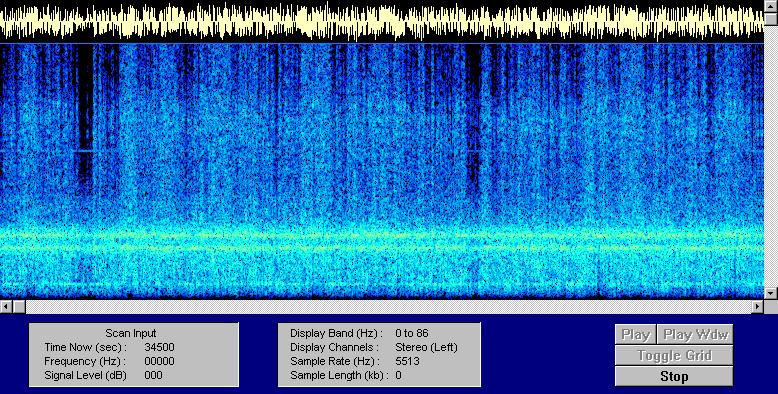This screenshot has height=394, width=778.
Task: Click the horizontal scrollbar left arrow
Action: 6,306
